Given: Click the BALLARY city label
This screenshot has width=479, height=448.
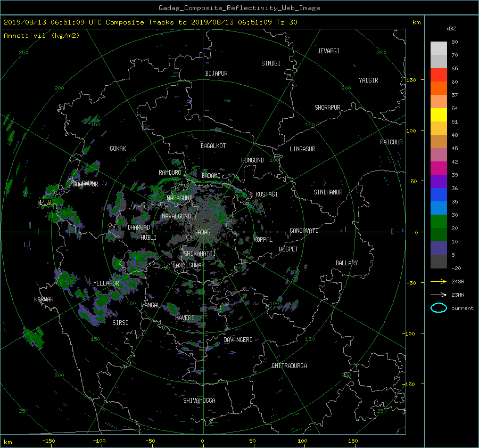Looking at the screenshot, I should click(346, 263).
